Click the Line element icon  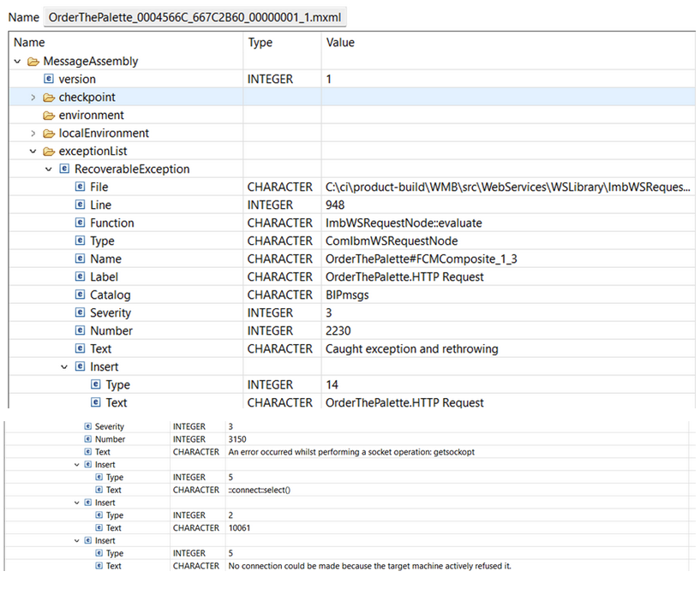tap(80, 205)
